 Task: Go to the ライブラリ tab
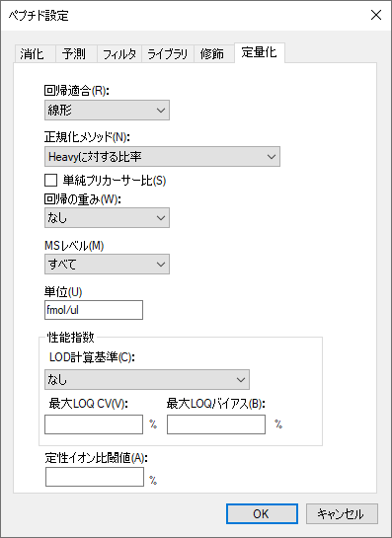pos(168,54)
